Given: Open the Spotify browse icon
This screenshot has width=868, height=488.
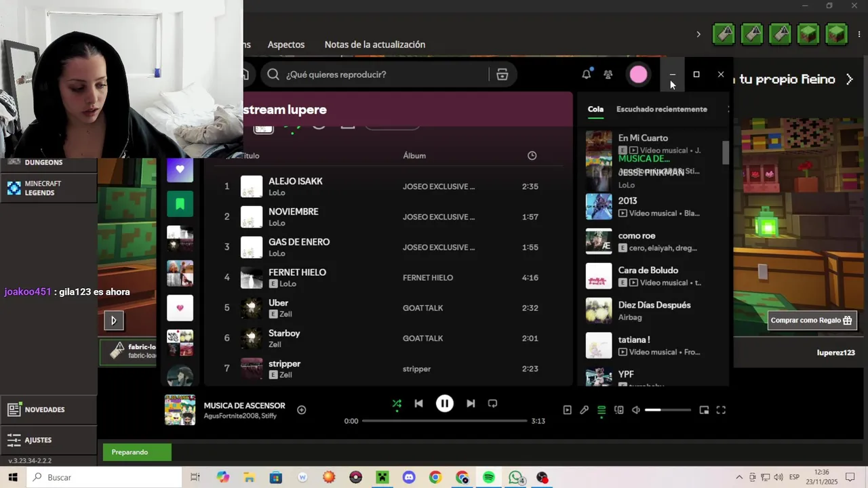Looking at the screenshot, I should point(502,75).
